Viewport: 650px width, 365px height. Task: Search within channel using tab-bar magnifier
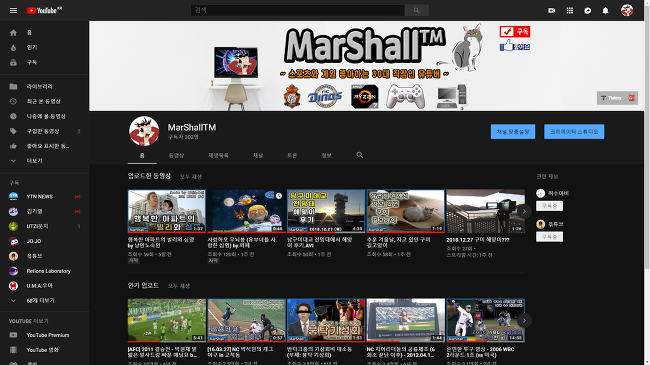359,155
